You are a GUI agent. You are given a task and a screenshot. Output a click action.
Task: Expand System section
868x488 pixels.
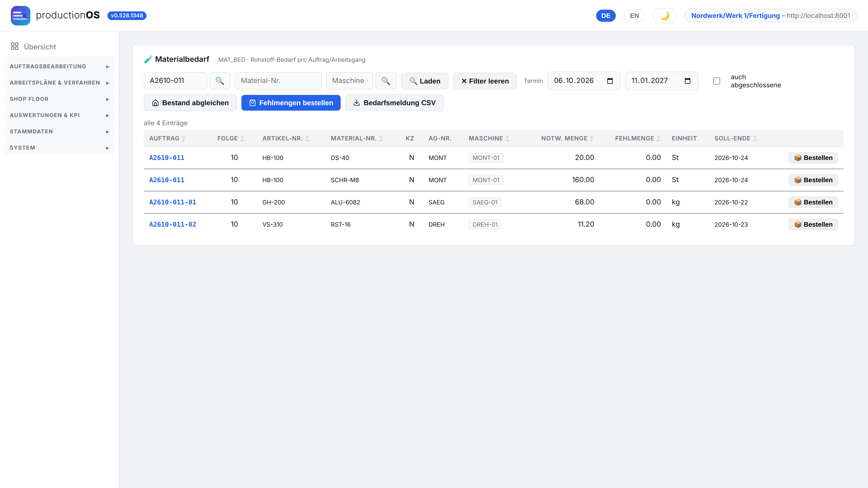(59, 148)
